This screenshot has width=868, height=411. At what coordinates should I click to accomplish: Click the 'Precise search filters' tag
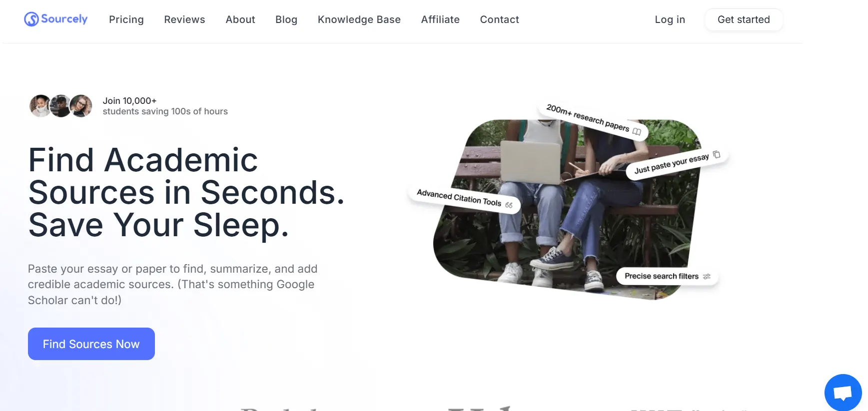[x=667, y=276]
